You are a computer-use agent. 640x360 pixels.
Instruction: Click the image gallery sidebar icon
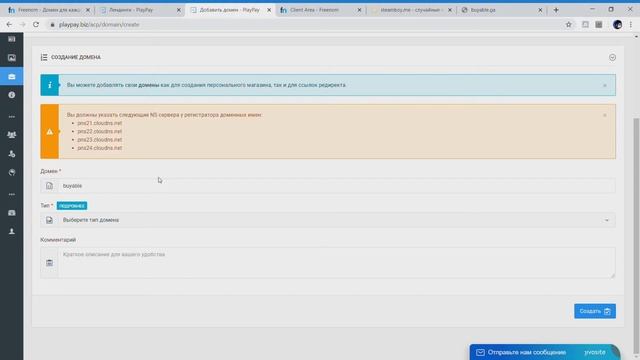click(12, 58)
